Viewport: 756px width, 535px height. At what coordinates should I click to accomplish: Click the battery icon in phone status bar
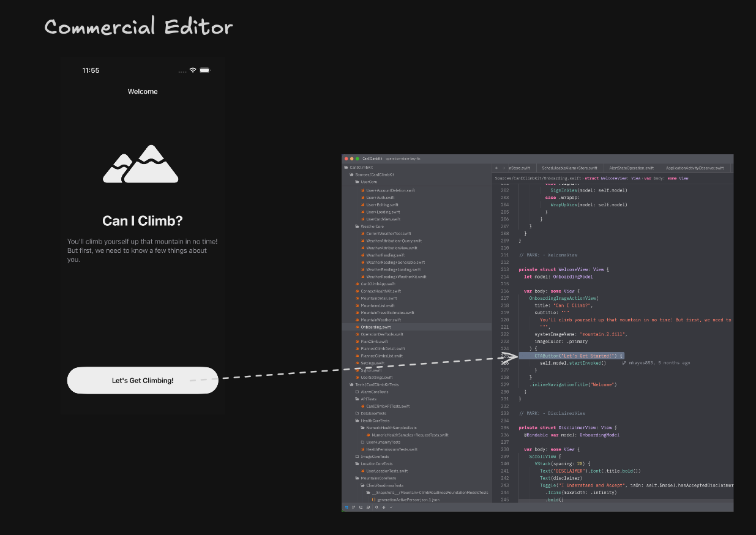[205, 70]
